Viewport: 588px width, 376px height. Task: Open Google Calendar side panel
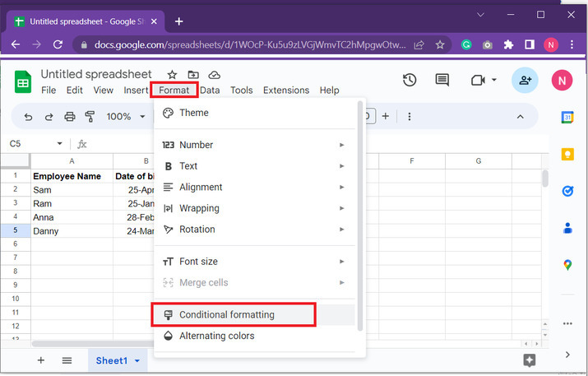tap(567, 118)
